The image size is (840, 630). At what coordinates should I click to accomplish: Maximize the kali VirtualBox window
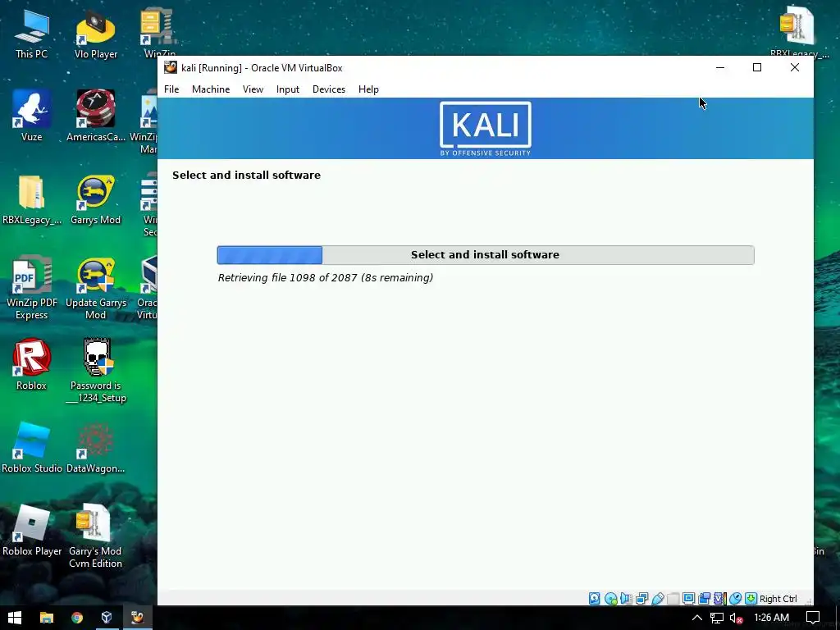coord(757,67)
